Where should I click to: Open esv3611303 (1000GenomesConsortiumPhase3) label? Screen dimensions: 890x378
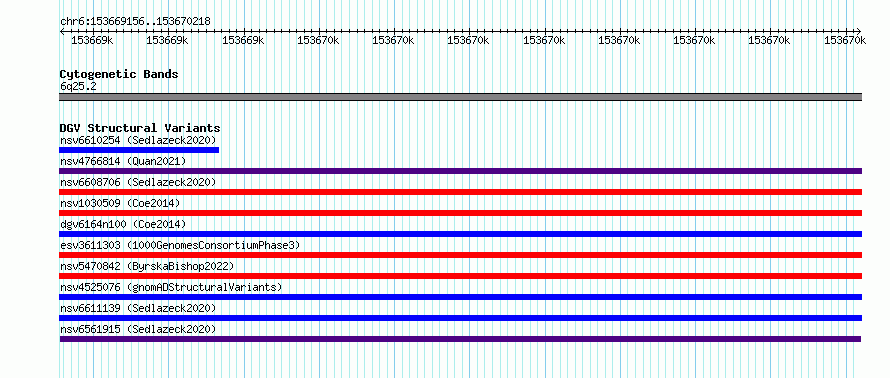[x=180, y=245]
